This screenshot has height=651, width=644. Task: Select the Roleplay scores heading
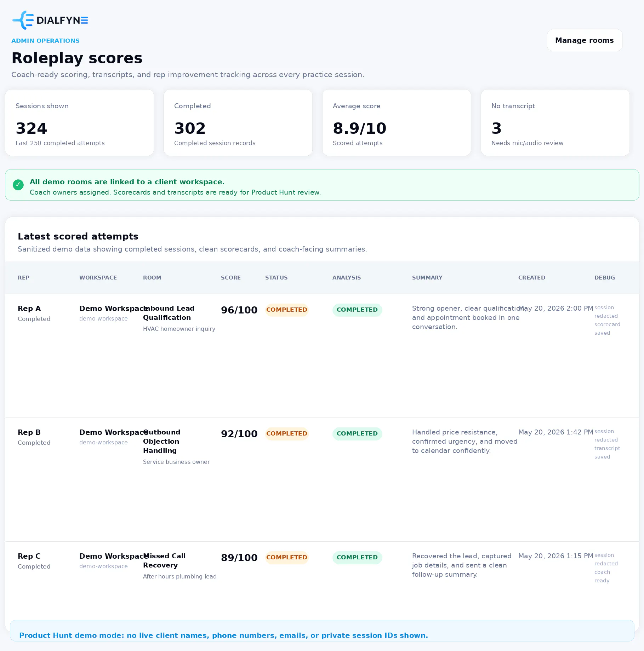[77, 58]
